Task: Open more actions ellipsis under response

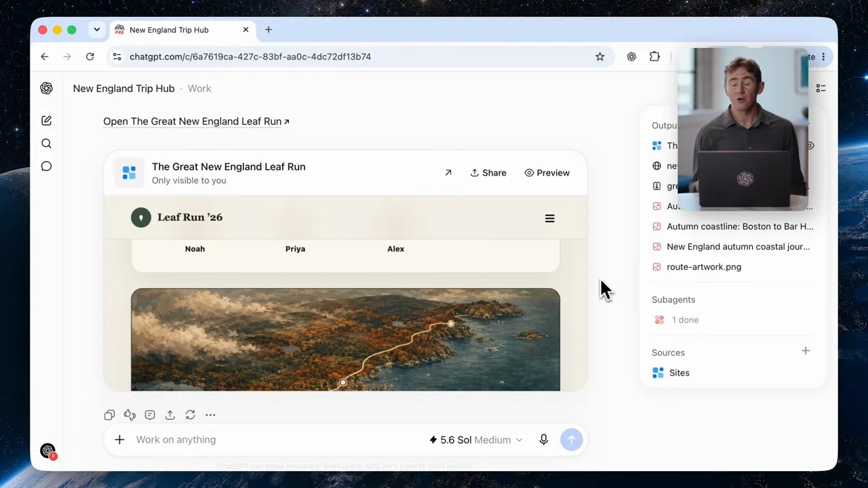Action: click(210, 415)
